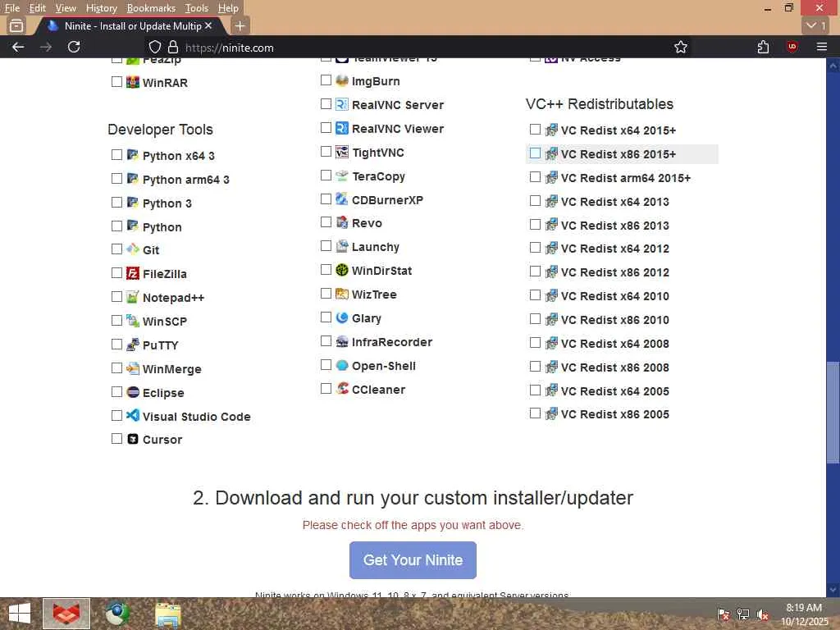Select the VC Redist x64 2013 checkbox
The image size is (840, 630).
point(535,201)
